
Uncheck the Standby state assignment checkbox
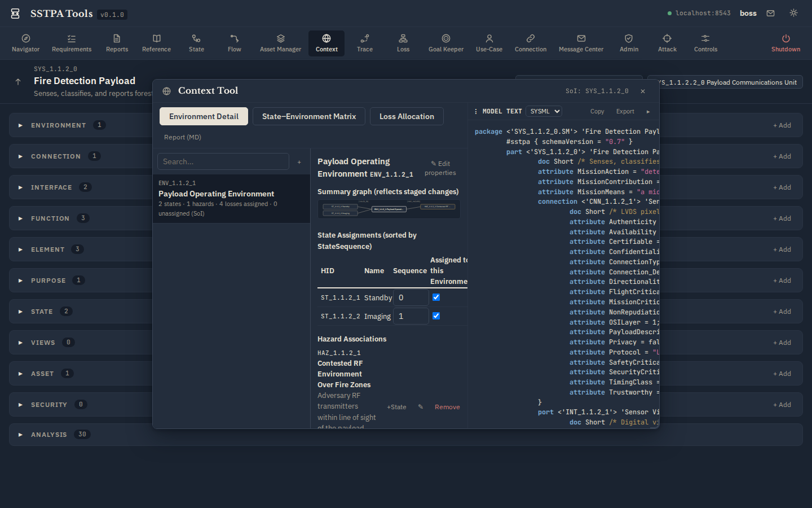click(436, 297)
